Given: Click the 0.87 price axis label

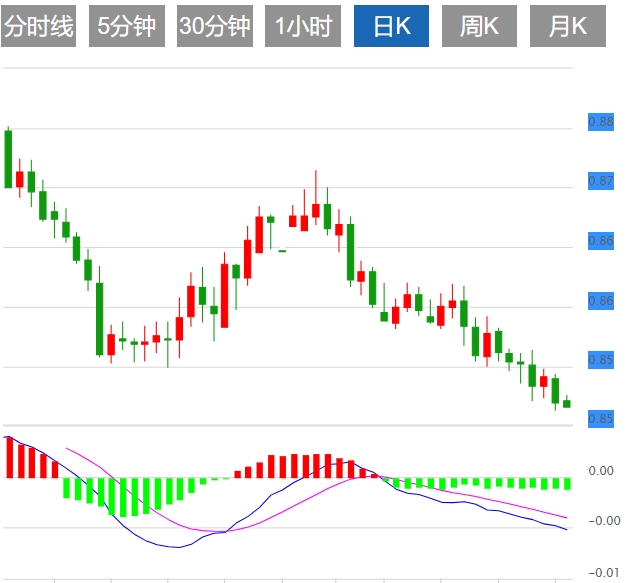Looking at the screenshot, I should [601, 180].
